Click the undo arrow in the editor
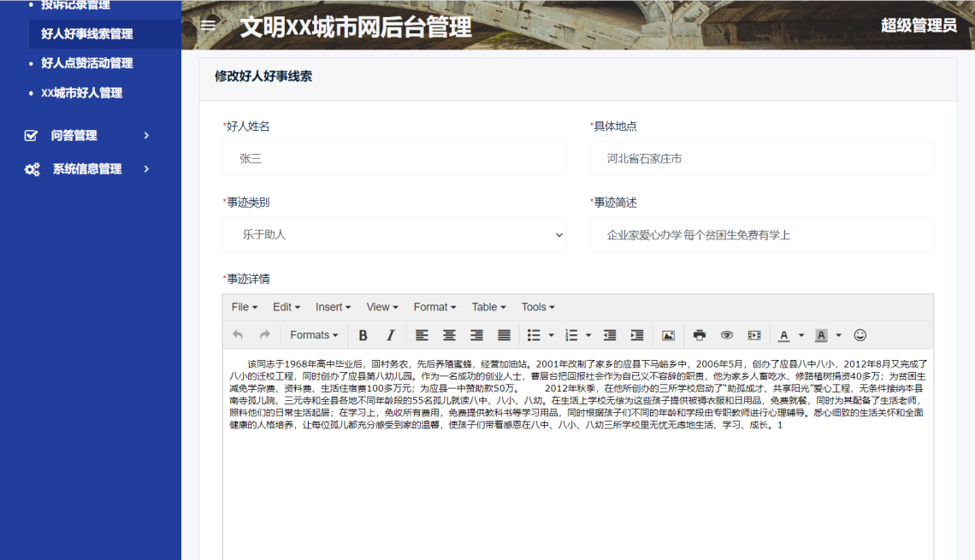Screen dimensions: 975x560 [x=239, y=335]
